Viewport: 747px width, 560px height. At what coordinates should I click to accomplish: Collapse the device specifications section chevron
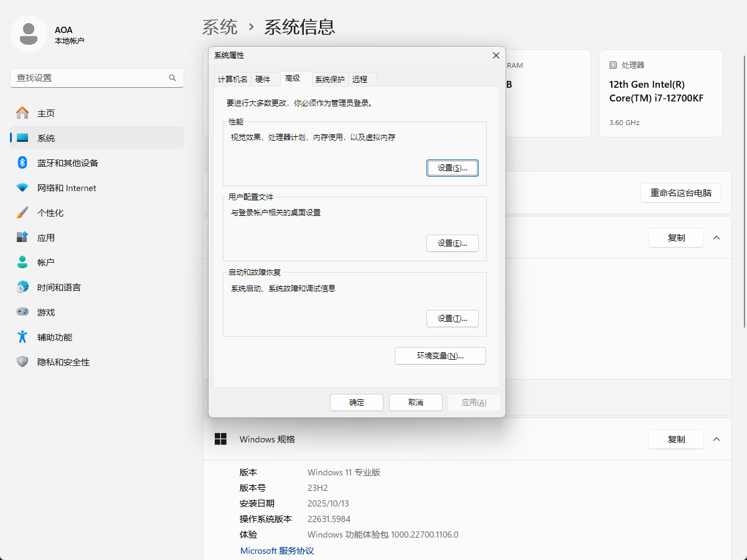716,238
